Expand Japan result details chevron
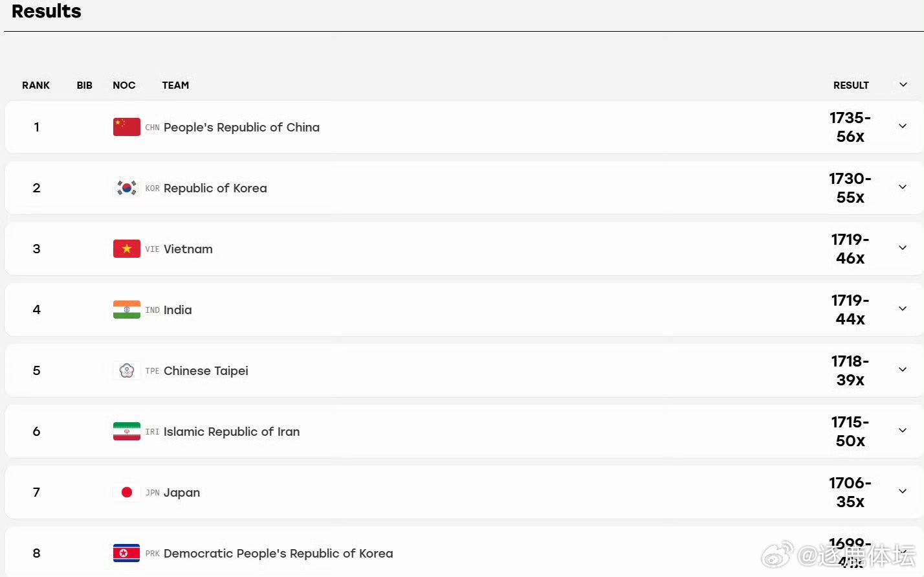This screenshot has height=577, width=924. [x=903, y=492]
